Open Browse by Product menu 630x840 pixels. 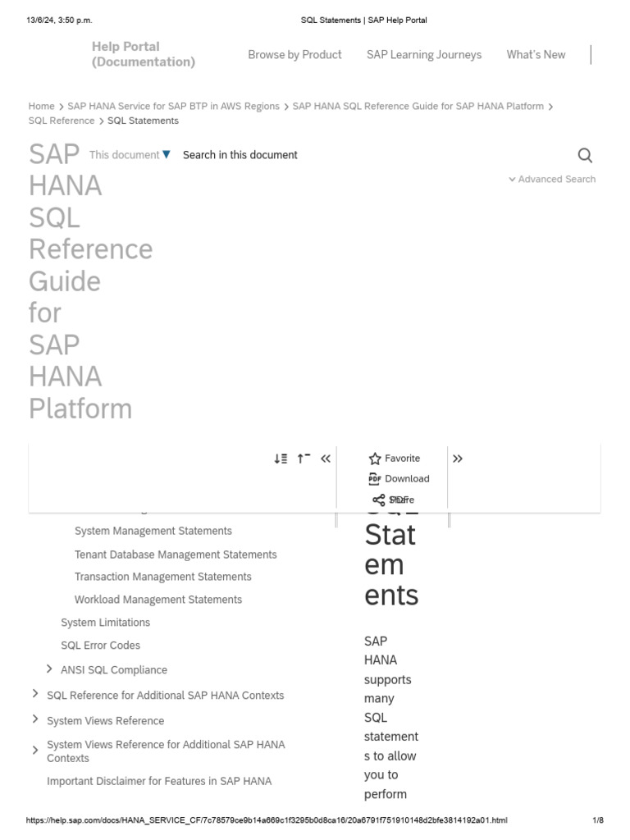pos(294,55)
